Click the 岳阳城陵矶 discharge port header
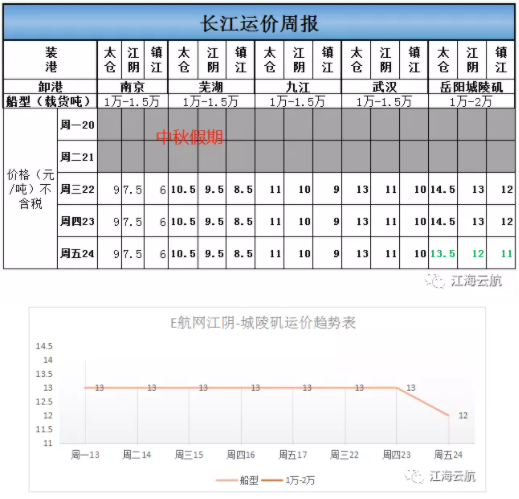The height and width of the screenshot is (499, 519). pyautogui.click(x=471, y=87)
